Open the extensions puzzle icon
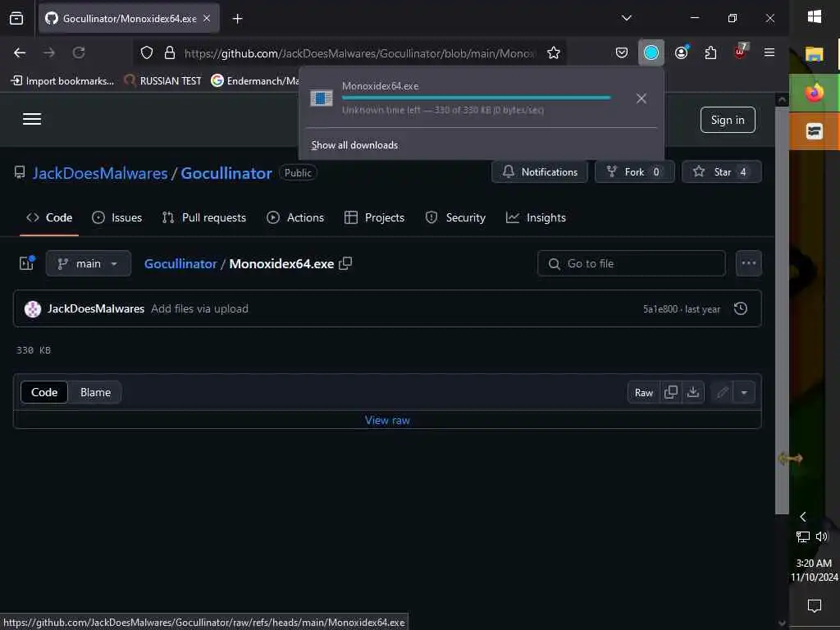This screenshot has width=840, height=630. pos(710,52)
